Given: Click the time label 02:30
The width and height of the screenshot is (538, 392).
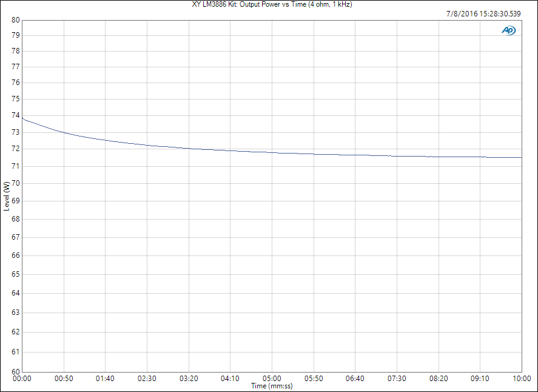Looking at the screenshot, I should point(147,378).
